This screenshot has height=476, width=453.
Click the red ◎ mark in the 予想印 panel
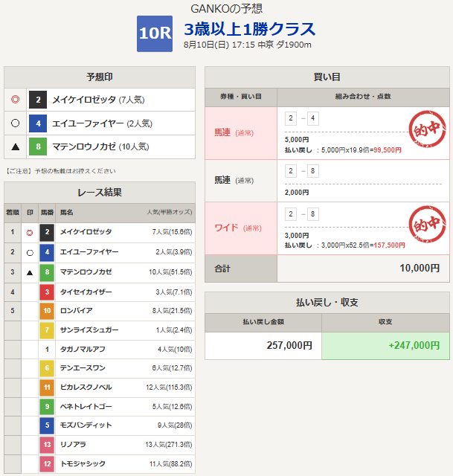[x=15, y=99]
